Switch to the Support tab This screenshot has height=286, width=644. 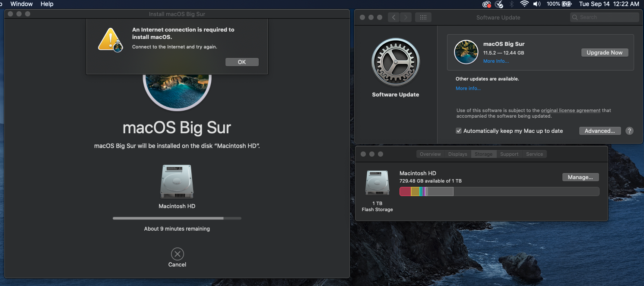(x=509, y=154)
